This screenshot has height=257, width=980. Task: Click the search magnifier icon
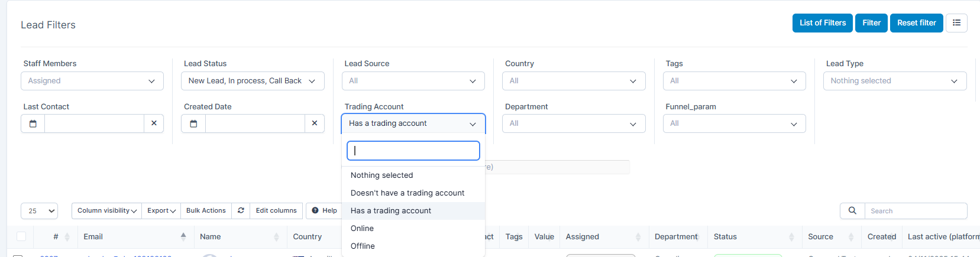click(852, 211)
